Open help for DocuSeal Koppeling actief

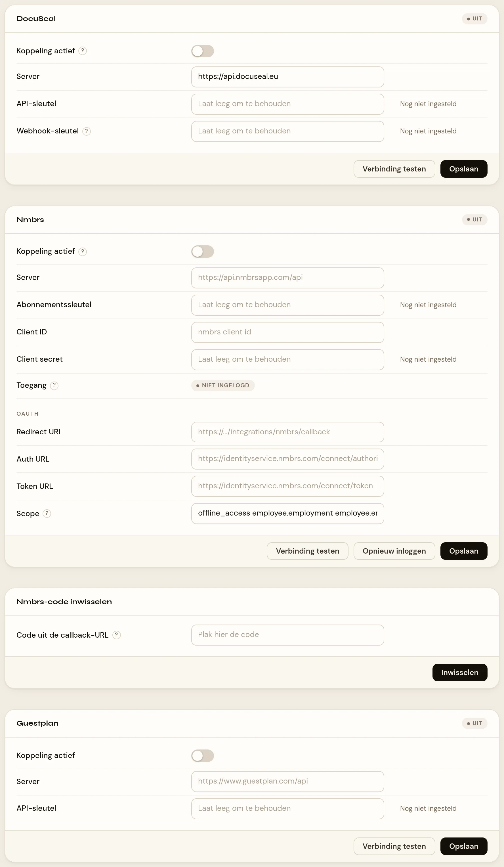pos(83,51)
